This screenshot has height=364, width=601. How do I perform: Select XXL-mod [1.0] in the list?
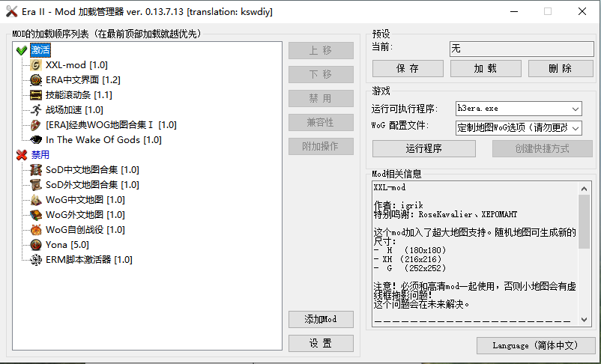76,65
